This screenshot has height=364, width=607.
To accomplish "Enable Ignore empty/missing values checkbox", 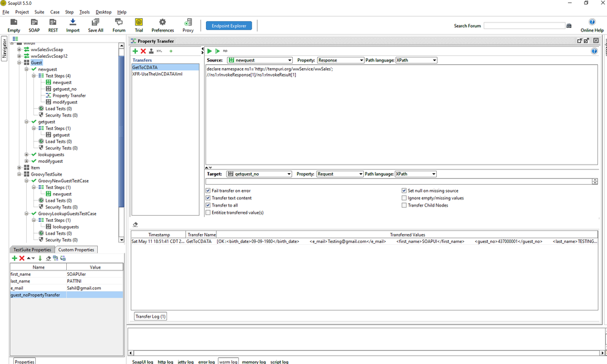I will (404, 198).
